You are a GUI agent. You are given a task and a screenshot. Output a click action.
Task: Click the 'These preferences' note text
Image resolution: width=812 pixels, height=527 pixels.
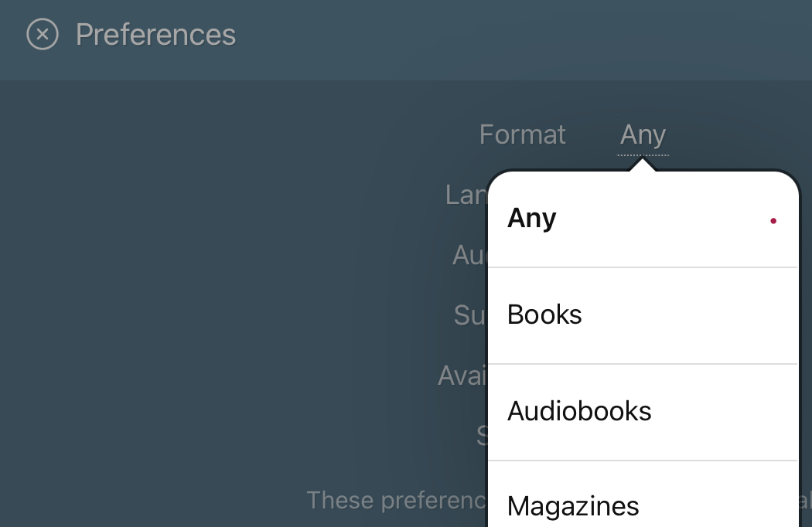coord(397,500)
